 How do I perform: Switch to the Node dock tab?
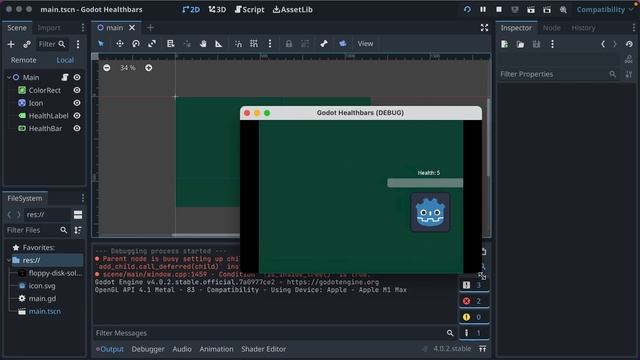(x=551, y=28)
